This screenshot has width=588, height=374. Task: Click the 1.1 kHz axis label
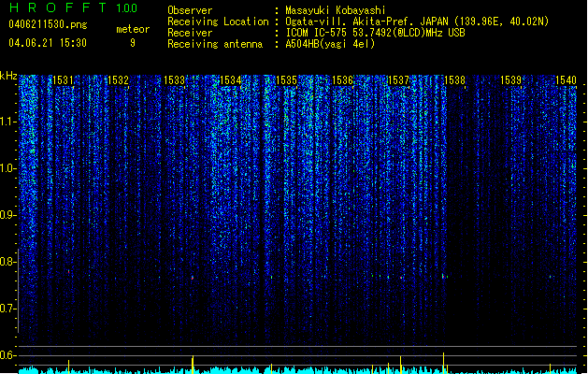[8, 122]
